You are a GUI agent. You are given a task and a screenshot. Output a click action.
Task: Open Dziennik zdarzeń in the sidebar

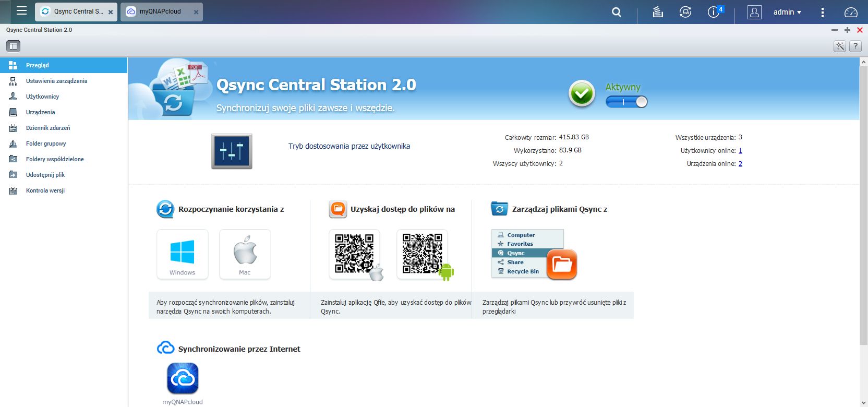tap(64, 128)
